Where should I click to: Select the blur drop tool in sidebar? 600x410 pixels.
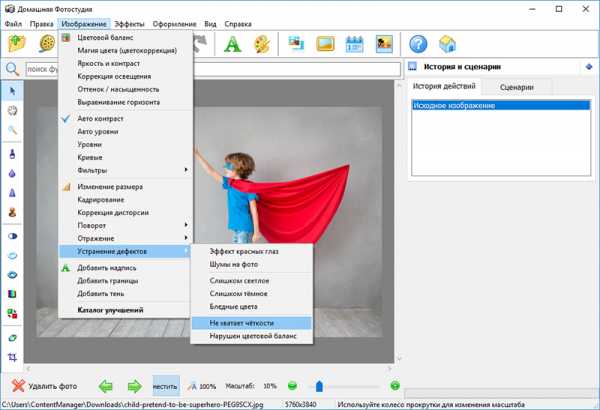click(x=12, y=173)
